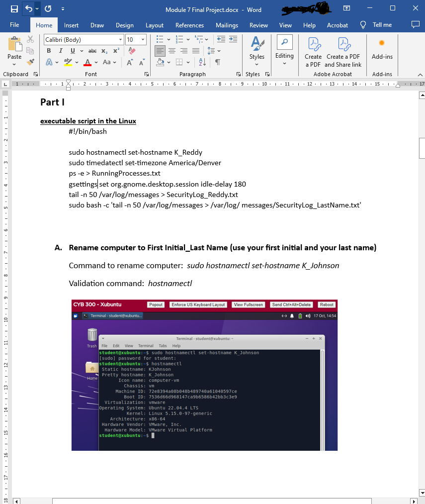
Task: Open the font color dropdown arrow
Action: (96, 62)
